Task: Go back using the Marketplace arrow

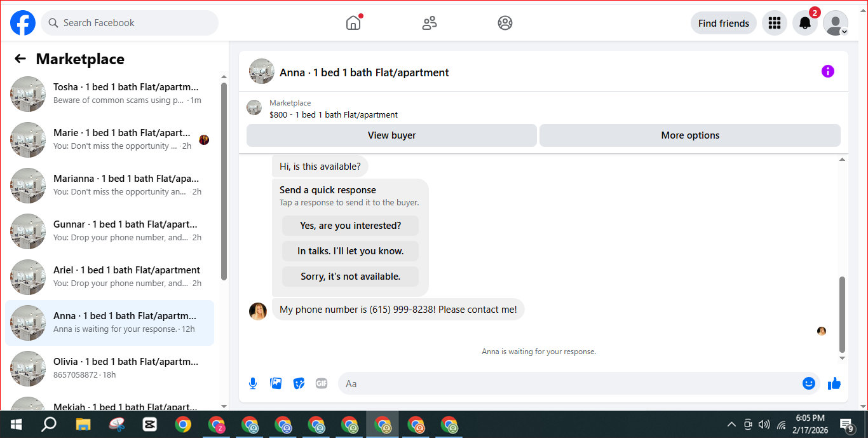Action: [x=20, y=58]
